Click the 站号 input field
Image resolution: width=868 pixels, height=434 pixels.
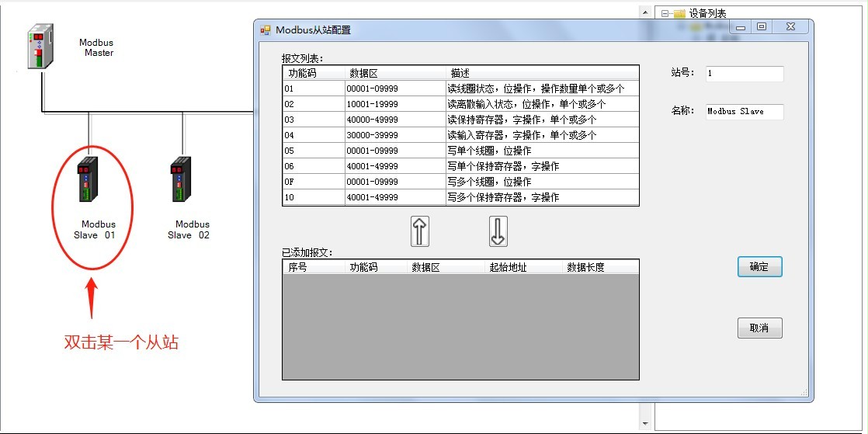(744, 74)
